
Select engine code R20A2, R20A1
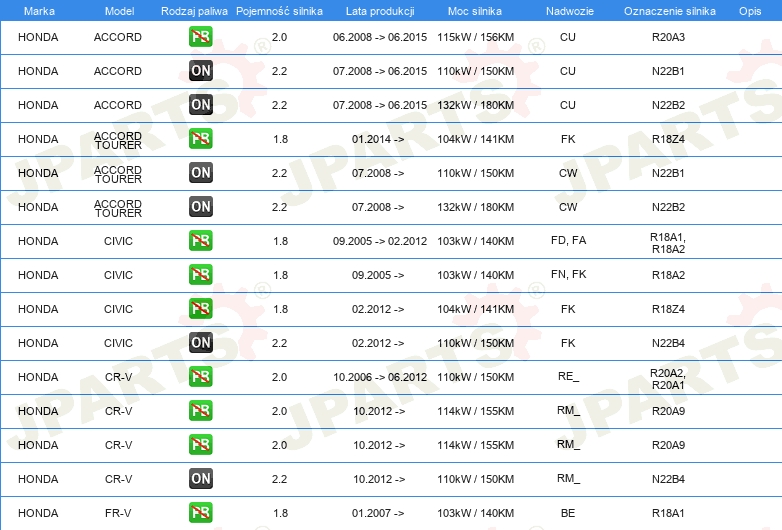tap(668, 379)
